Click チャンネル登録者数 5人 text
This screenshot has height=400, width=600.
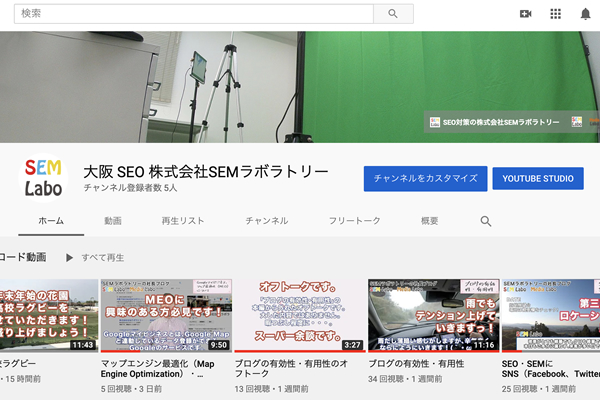pyautogui.click(x=130, y=188)
